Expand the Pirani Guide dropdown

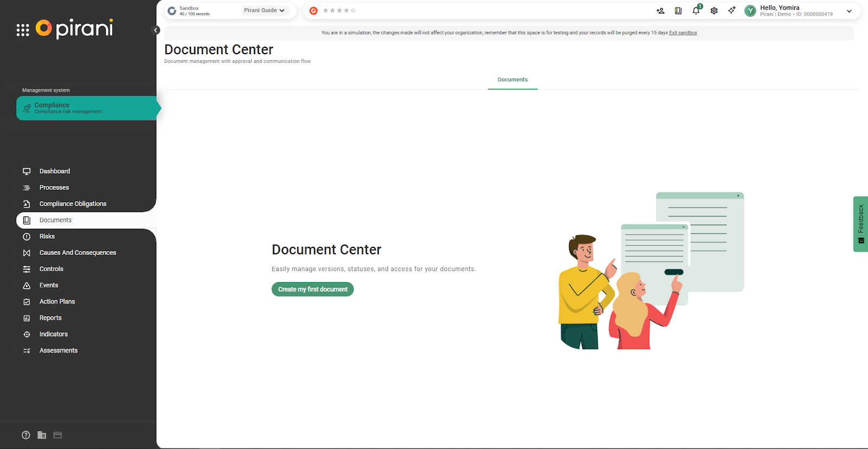[x=264, y=10]
